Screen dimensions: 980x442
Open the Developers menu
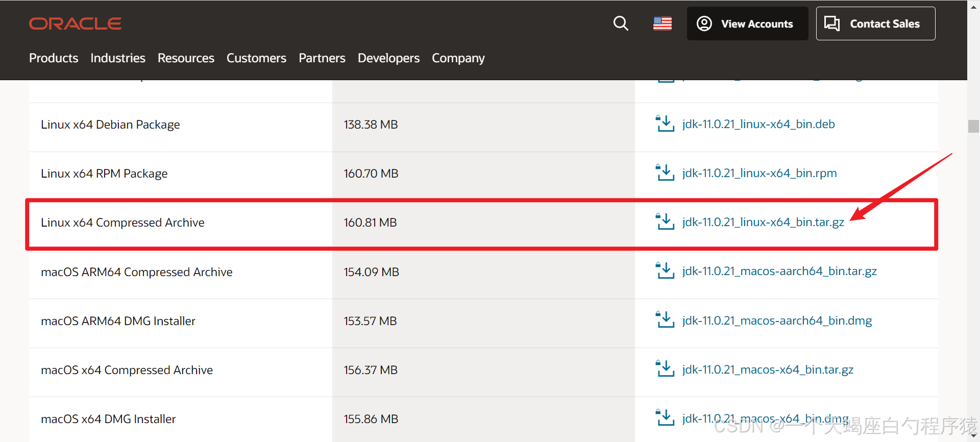[388, 58]
